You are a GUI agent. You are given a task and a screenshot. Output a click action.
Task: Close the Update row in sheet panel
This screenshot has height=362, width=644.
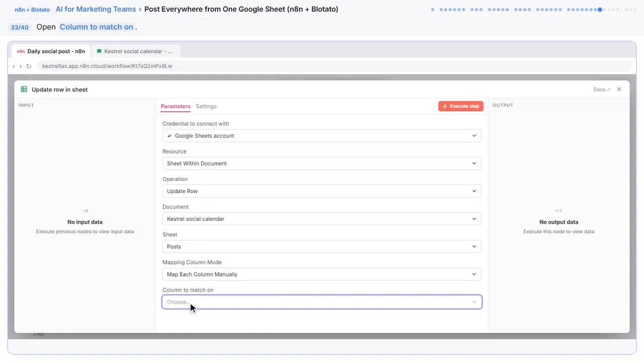coord(619,89)
